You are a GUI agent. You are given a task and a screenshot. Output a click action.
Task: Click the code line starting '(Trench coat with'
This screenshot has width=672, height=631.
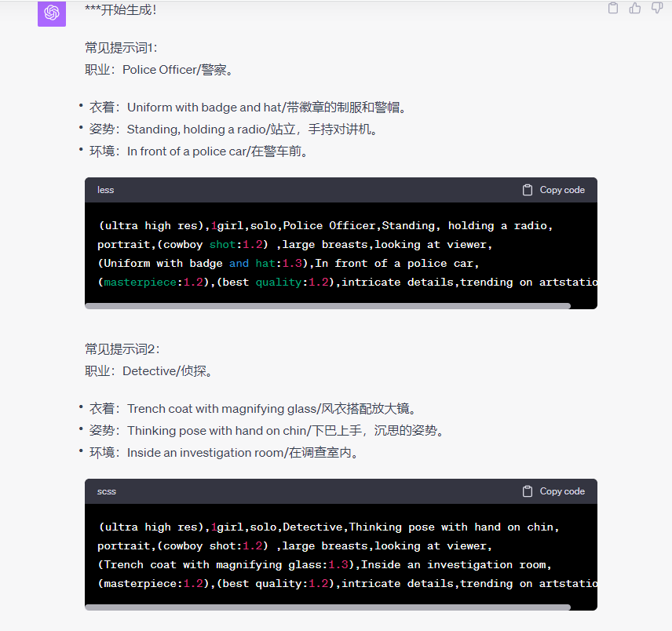pyautogui.click(x=324, y=564)
